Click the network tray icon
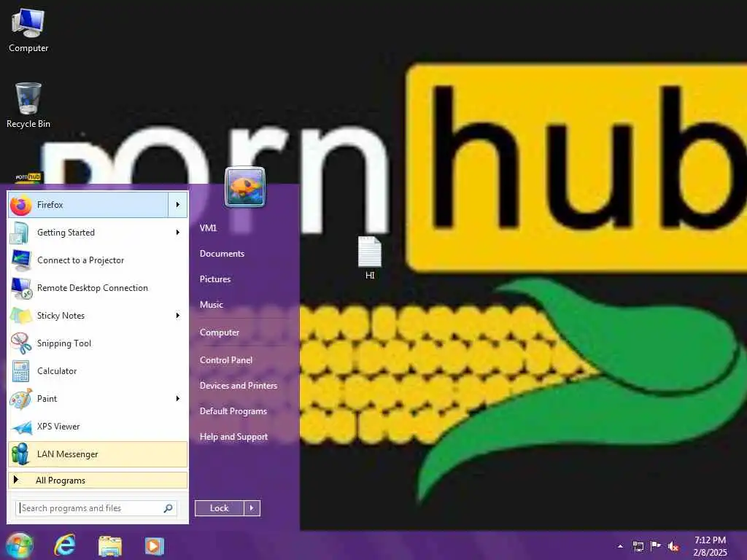This screenshot has width=747, height=560. click(x=638, y=546)
